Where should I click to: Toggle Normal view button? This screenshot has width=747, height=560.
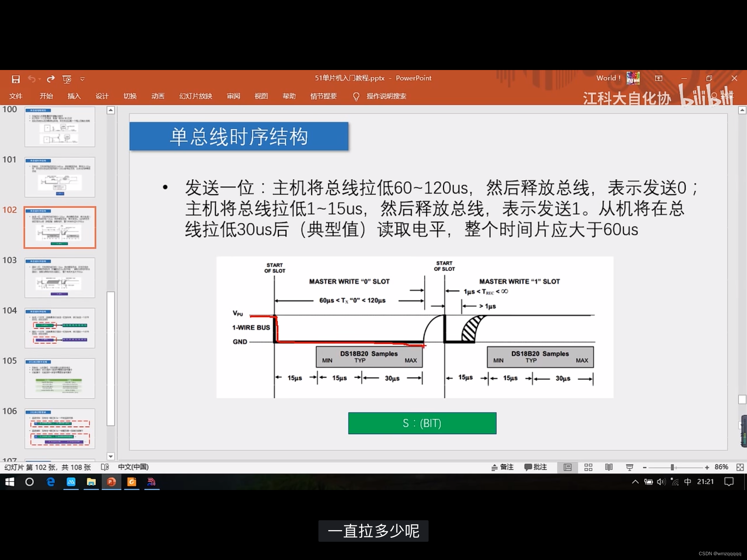pos(568,467)
